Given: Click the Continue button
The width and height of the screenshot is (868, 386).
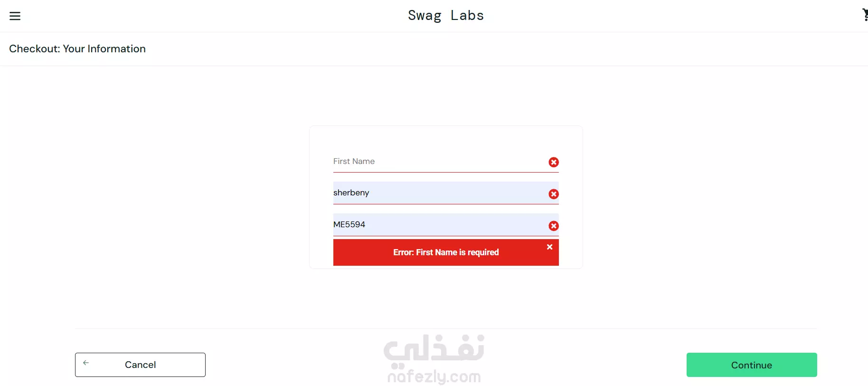Looking at the screenshot, I should click(x=752, y=365).
